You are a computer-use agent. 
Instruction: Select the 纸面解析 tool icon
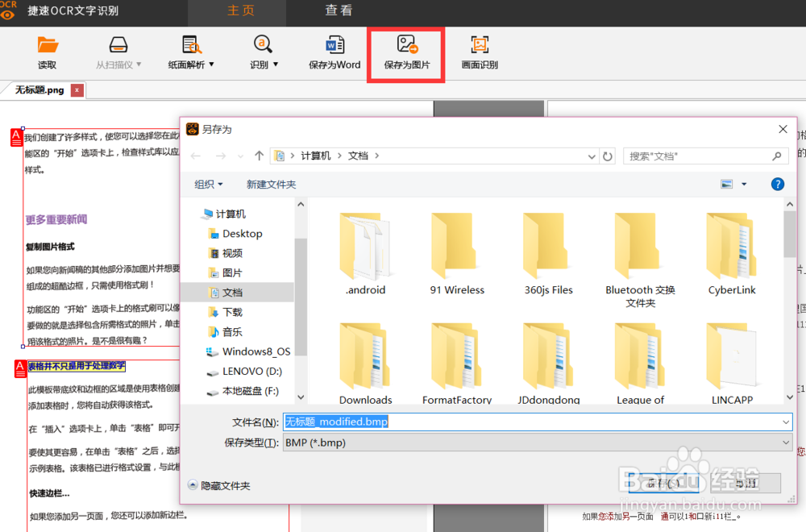[x=191, y=45]
